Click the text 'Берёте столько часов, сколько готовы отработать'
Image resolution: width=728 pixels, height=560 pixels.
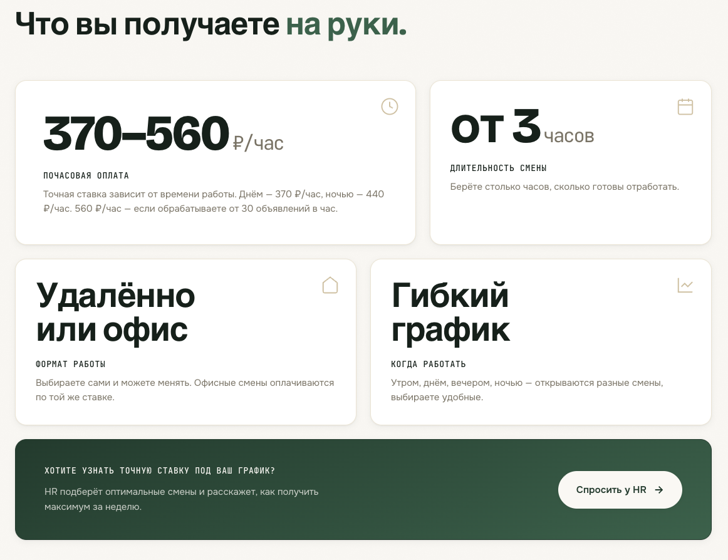[564, 187]
